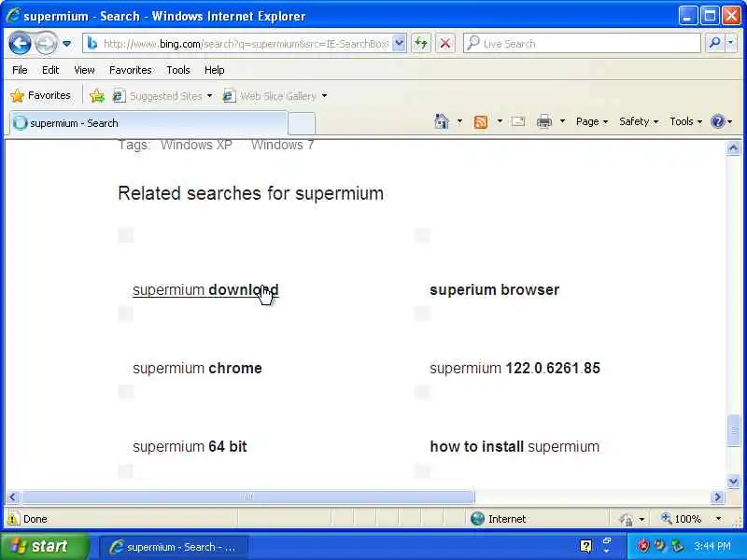747x560 pixels.
Task: Click the Safely Remove Hardware tray icon
Action: click(x=676, y=546)
